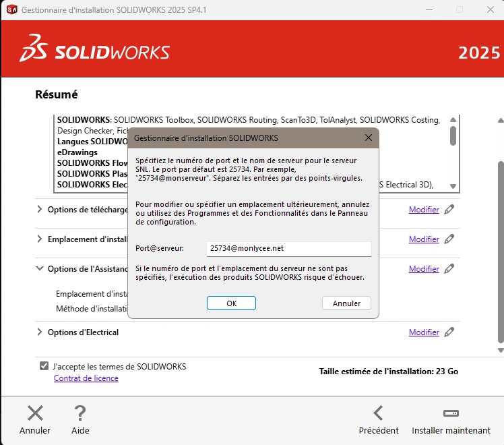Click the main page scroll up arrow
Viewport: 504px width, 445px height.
tap(501, 121)
